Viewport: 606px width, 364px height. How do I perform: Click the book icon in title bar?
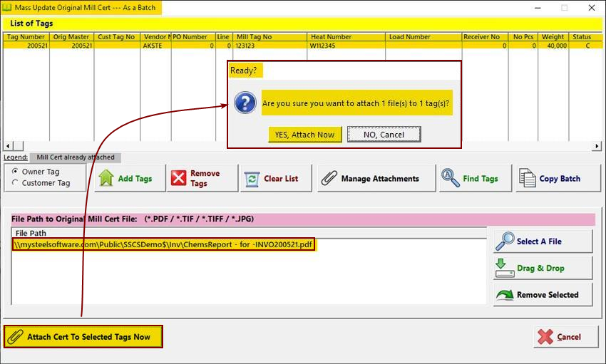tap(7, 7)
